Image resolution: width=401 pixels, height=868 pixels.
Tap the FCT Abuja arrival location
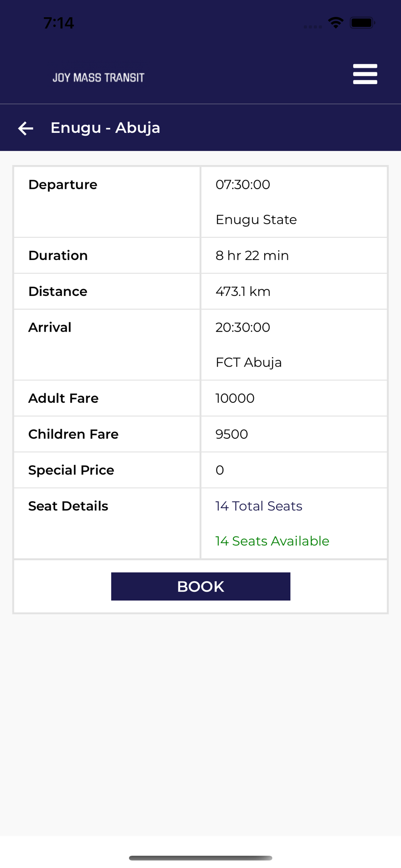[x=248, y=362]
